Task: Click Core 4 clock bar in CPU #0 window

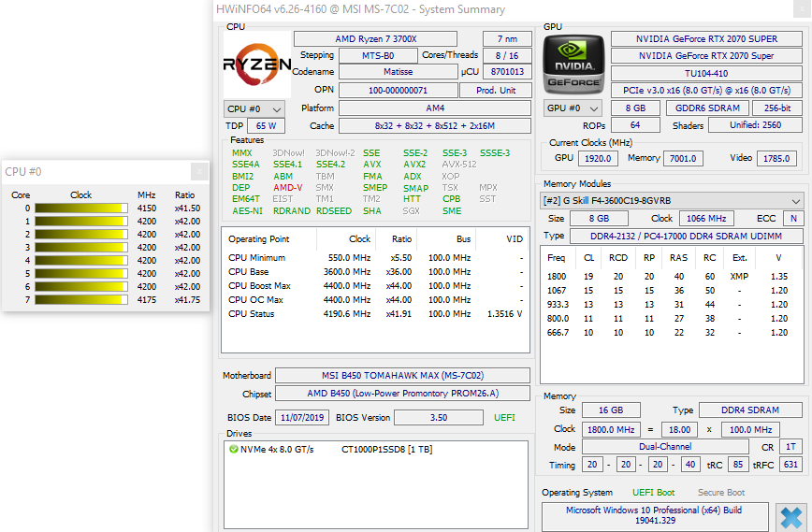Action: click(x=81, y=260)
